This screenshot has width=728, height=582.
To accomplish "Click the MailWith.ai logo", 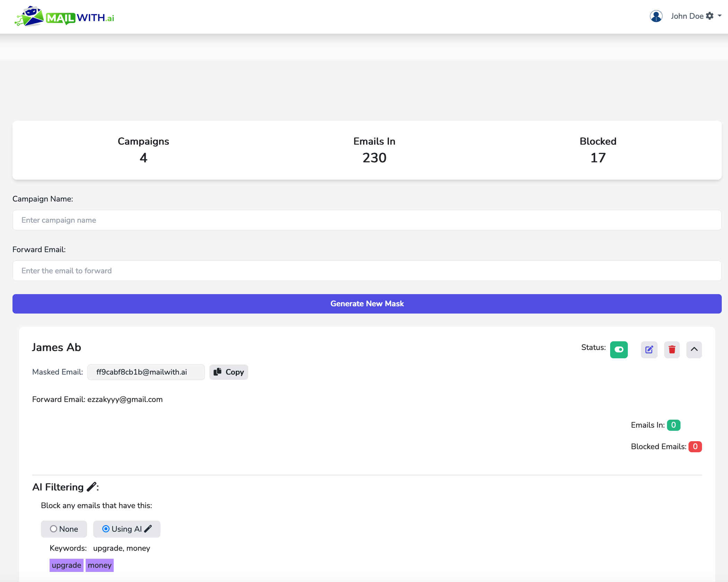I will [x=64, y=17].
